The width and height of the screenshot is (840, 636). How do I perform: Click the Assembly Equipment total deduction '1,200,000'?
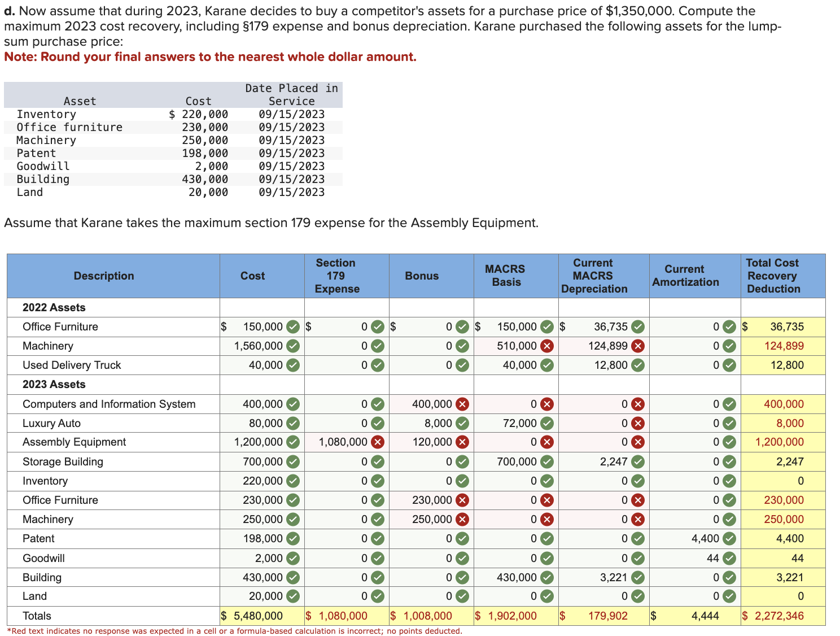point(780,442)
